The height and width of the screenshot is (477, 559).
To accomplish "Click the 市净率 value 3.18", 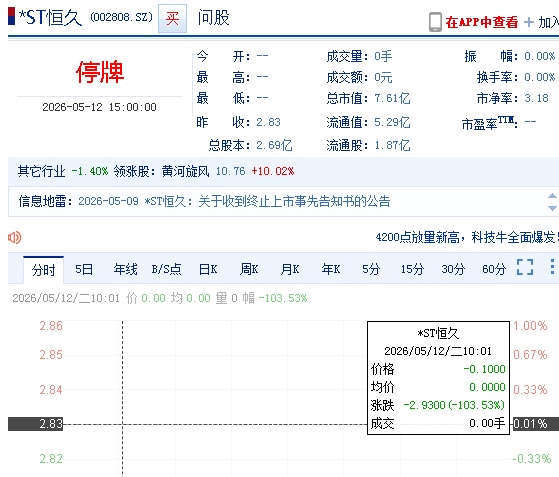I will click(536, 98).
